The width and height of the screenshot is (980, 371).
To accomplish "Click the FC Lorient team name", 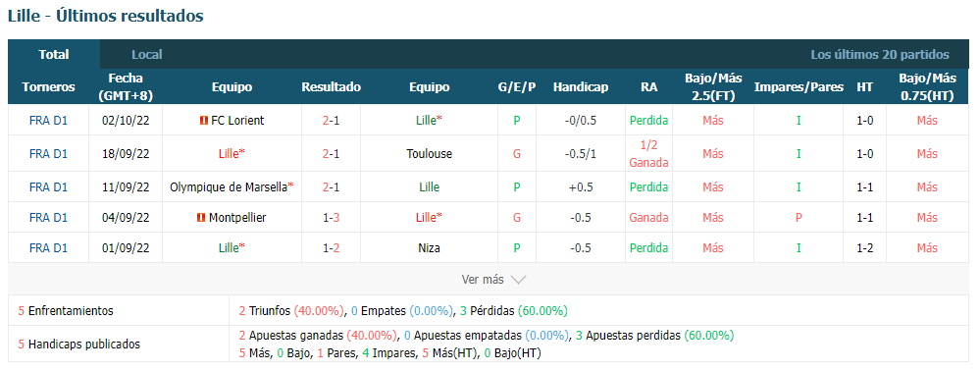I will 237,121.
